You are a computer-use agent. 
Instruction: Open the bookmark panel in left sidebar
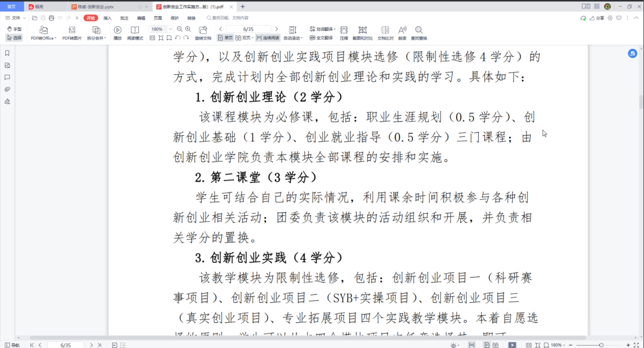7,53
